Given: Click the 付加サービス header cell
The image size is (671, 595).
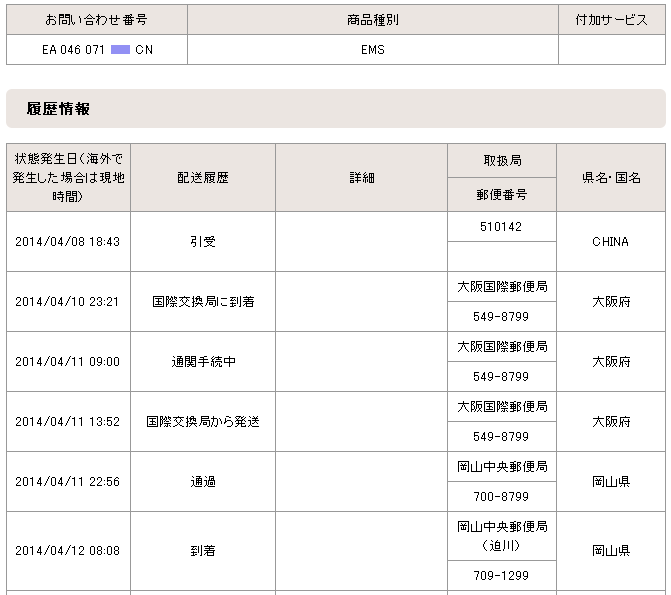Looking at the screenshot, I should (611, 20).
